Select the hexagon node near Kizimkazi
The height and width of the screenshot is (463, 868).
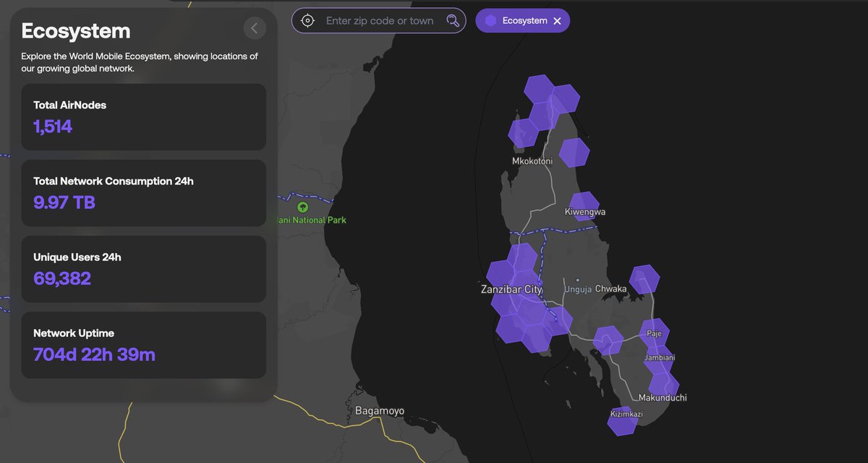(x=622, y=422)
